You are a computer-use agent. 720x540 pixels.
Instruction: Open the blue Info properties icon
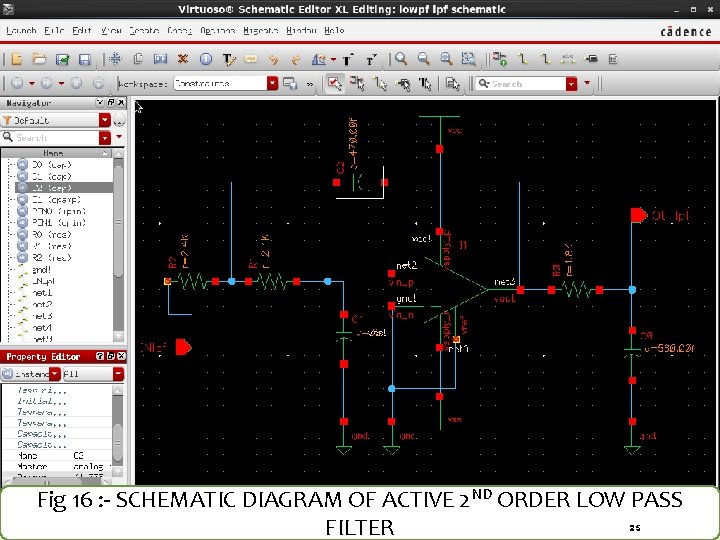[x=206, y=59]
